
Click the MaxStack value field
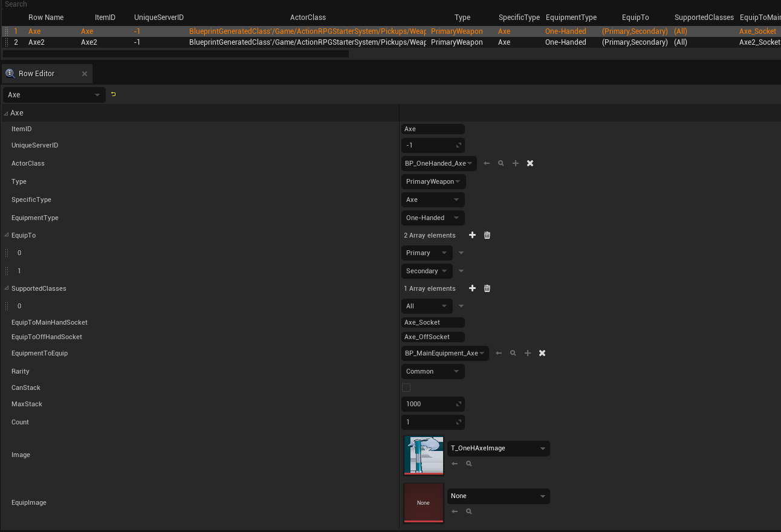tap(433, 404)
